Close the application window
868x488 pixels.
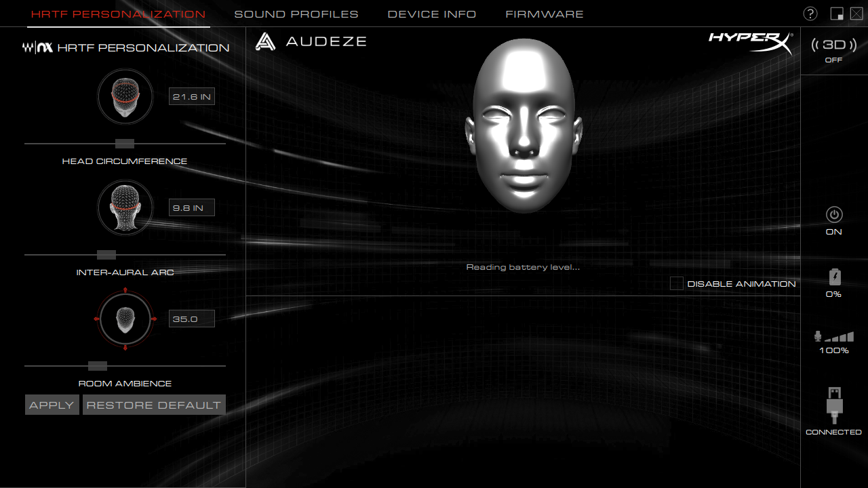pyautogui.click(x=856, y=14)
